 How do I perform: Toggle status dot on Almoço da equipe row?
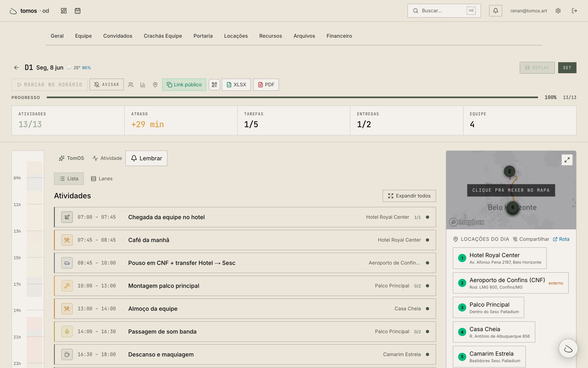pos(427,309)
